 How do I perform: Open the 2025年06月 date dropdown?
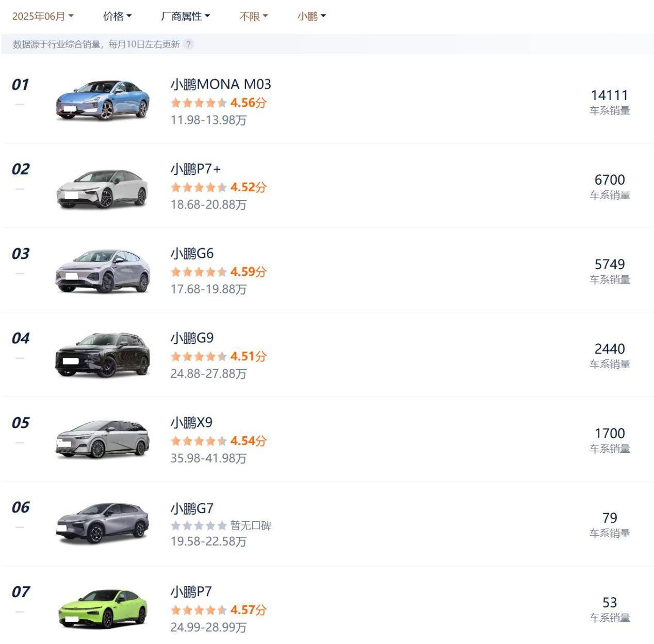[x=43, y=16]
